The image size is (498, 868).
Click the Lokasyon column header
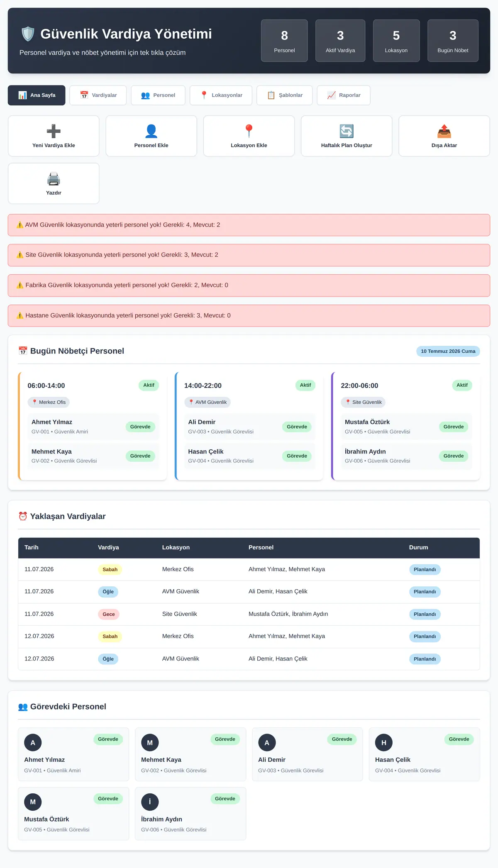pos(176,547)
